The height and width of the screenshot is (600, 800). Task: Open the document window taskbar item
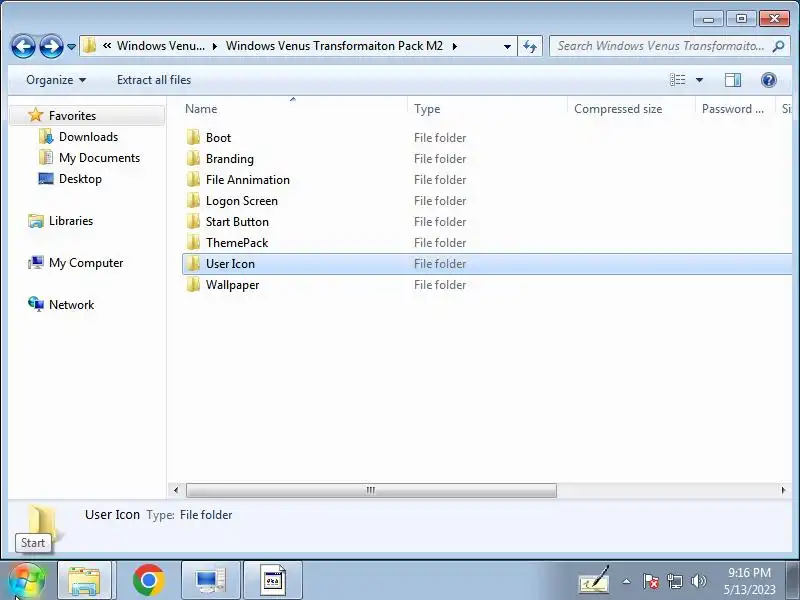pos(273,581)
